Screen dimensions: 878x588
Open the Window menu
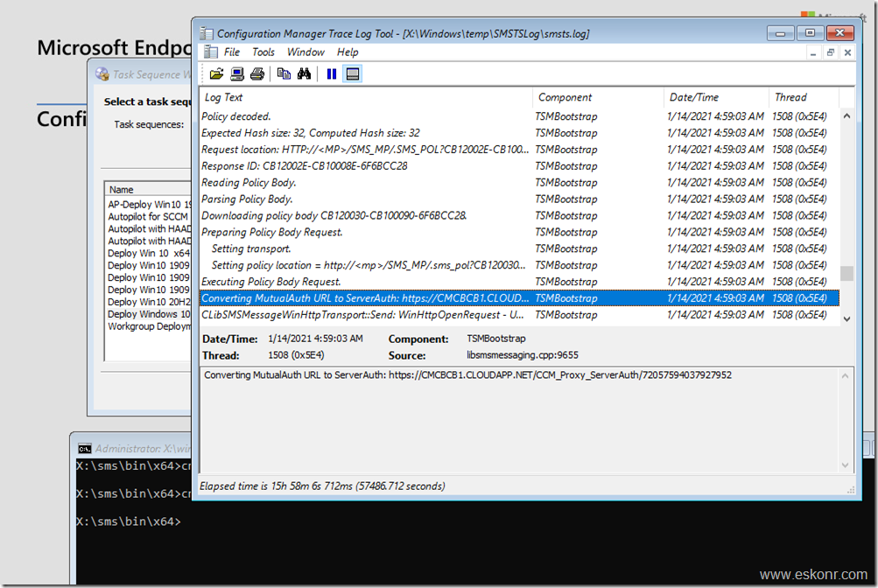click(x=305, y=52)
